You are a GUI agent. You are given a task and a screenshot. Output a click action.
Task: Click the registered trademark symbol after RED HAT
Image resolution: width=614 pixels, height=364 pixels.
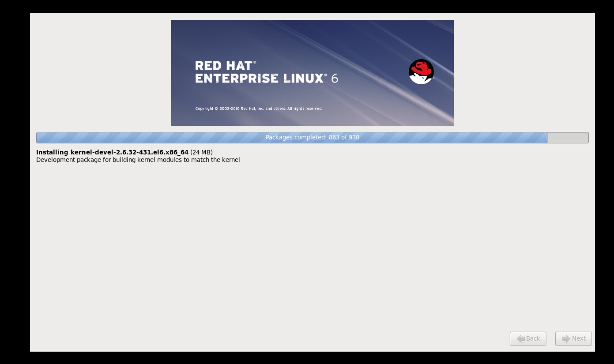(x=255, y=63)
